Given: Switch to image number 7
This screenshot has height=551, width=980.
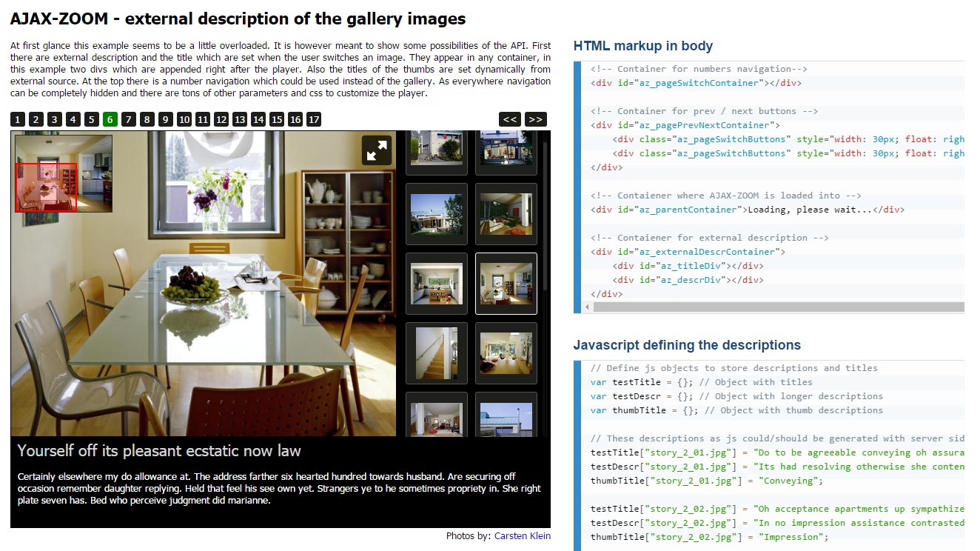Looking at the screenshot, I should pos(129,119).
